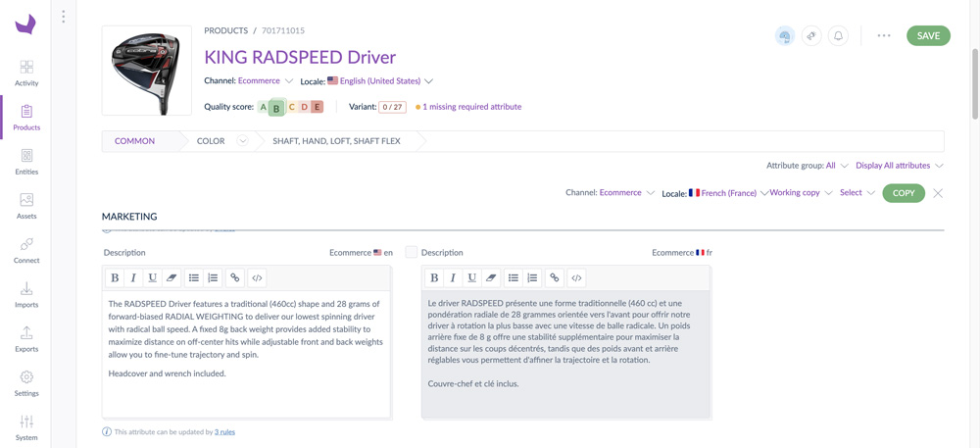Viewport: 980px width, 448px height.
Task: Click the green SAVE button
Action: pos(928,35)
